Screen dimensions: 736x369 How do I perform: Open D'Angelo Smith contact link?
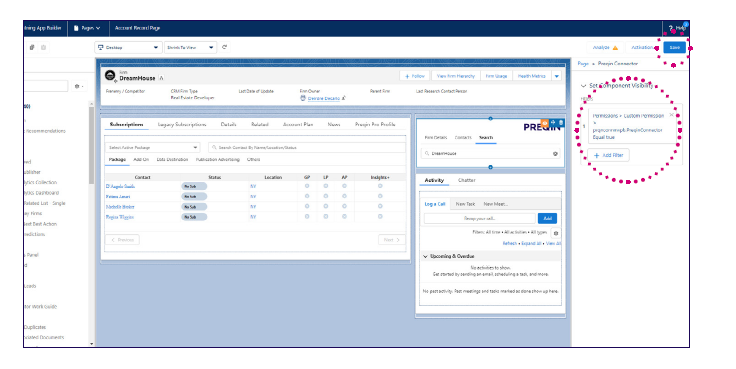tap(120, 186)
